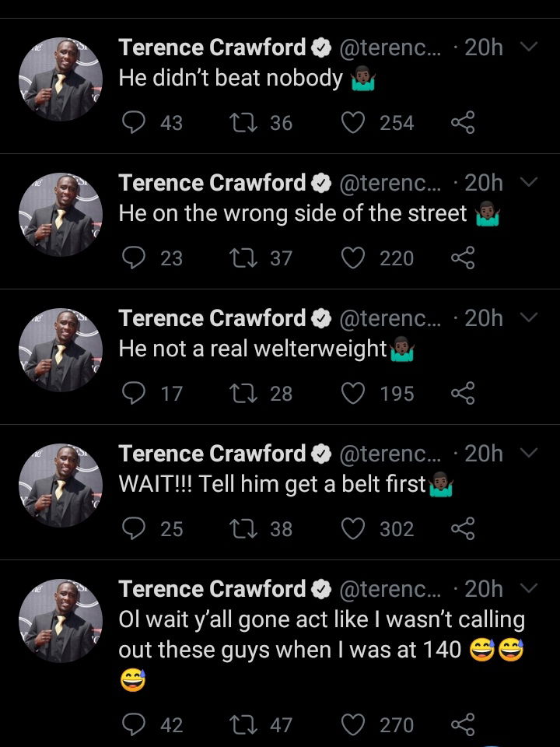The image size is (560, 747).
Task: Reply to "Tell him get a belt first" tweet
Action: point(137,528)
